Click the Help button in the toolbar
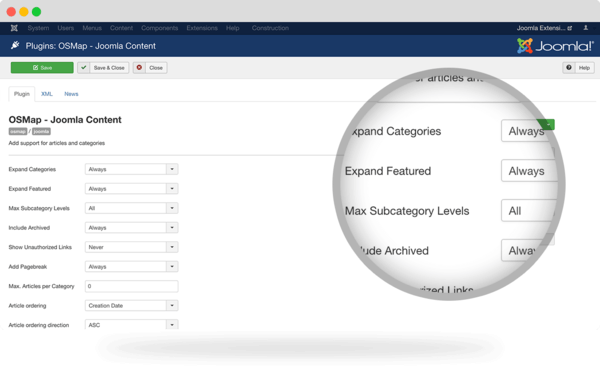600x367 pixels. coord(579,67)
